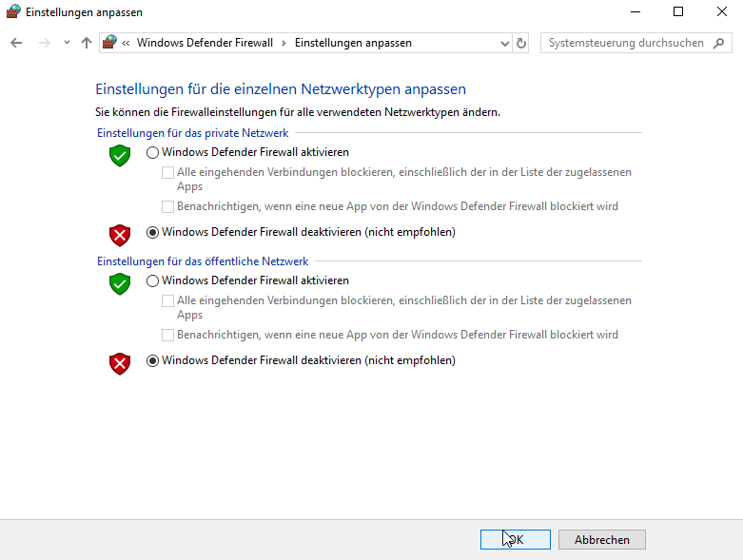Go back with the left arrow icon
The image size is (743, 560).
[x=16, y=43]
